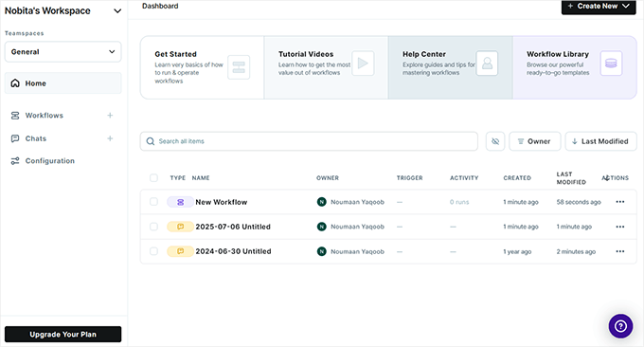Viewport: 644px width, 347px height.
Task: Open the Help Center card
Action: click(451, 67)
